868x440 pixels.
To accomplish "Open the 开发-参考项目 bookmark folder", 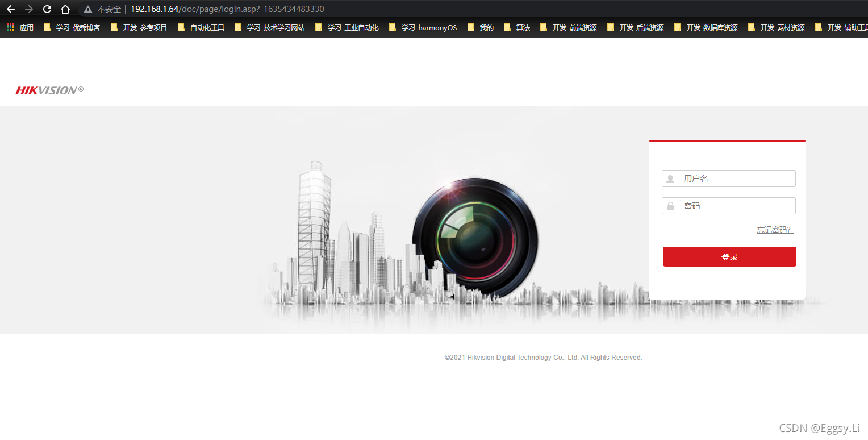I will pyautogui.click(x=139, y=27).
